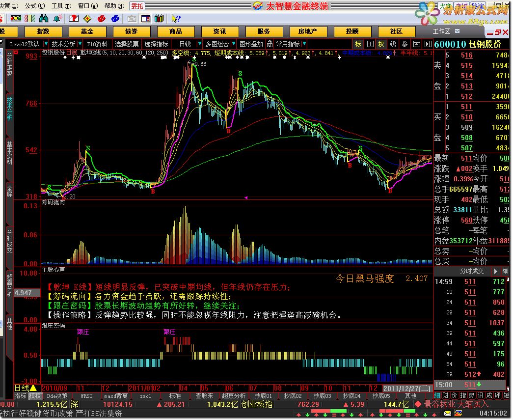513x420 pixels.
Task: Toggle the window layout panel icon
Action: [x=146, y=19]
